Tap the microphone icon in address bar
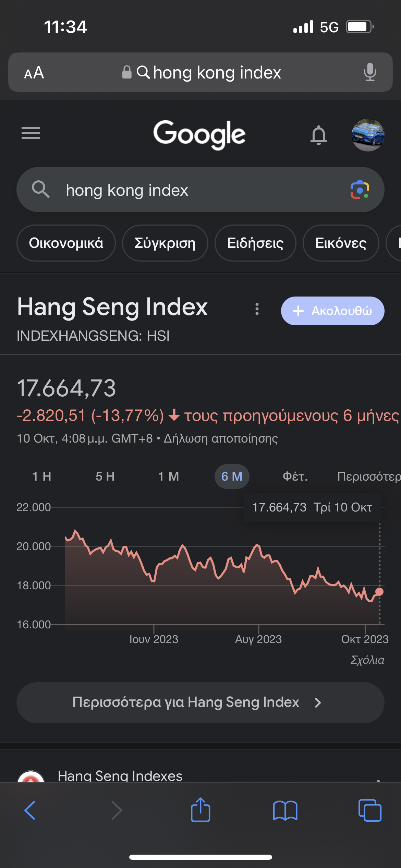The image size is (401, 868). point(370,72)
